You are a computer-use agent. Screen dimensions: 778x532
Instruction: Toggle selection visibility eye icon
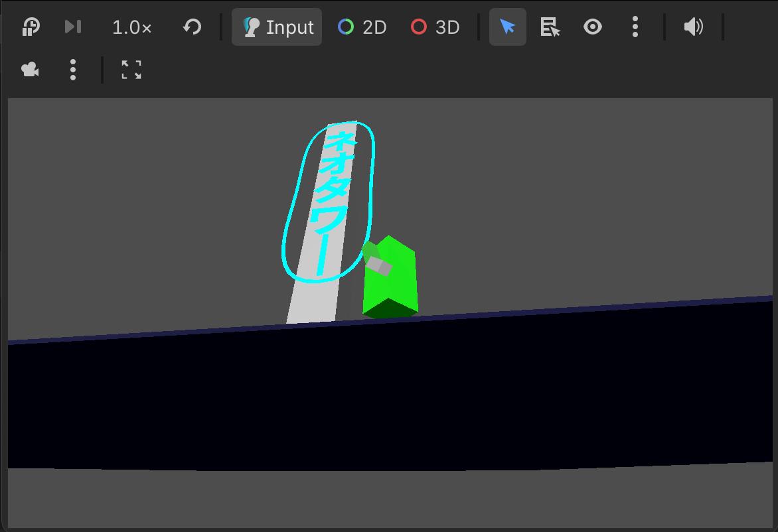(x=592, y=27)
